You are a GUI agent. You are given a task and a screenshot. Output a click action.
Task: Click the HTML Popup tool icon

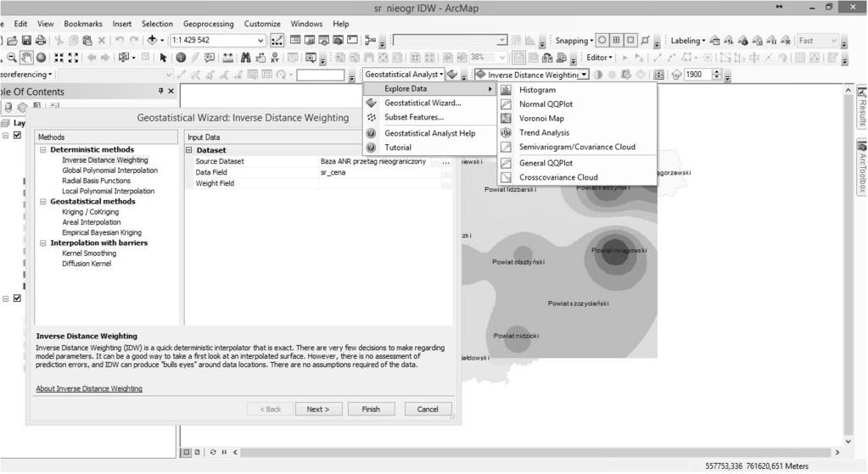pyautogui.click(x=210, y=58)
